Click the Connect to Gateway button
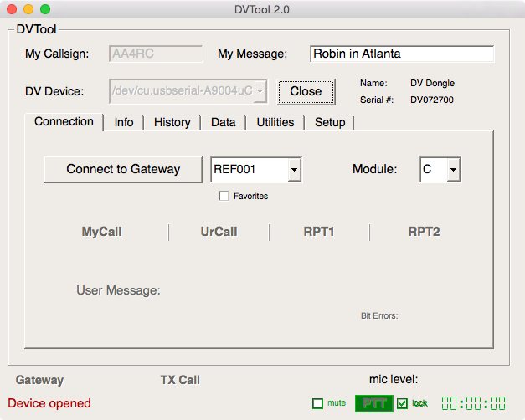Viewport: 525px width, 420px height. (x=123, y=169)
